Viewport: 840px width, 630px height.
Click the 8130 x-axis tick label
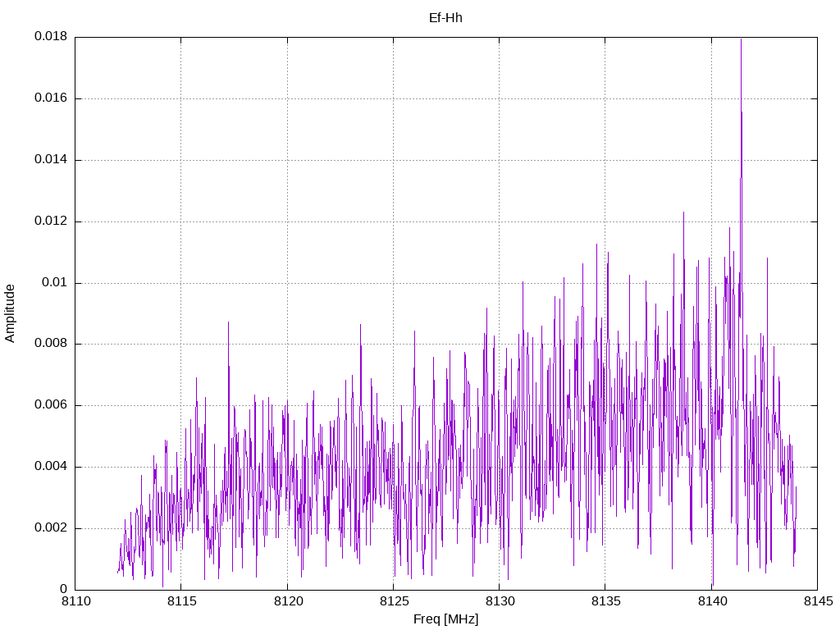500,601
